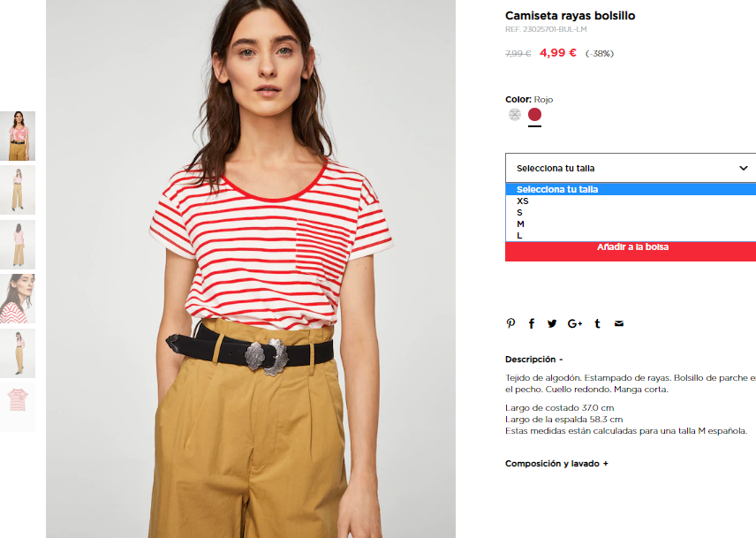Select the striped unavailable color swatch

(x=515, y=114)
